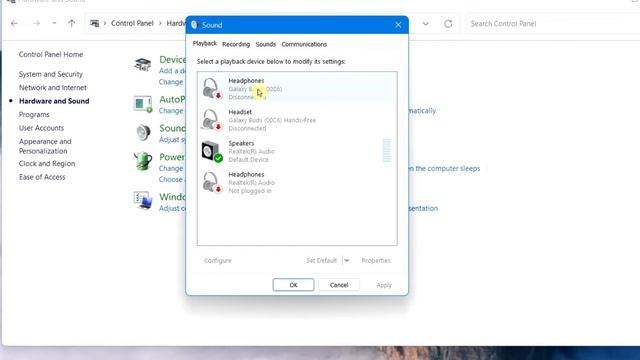
Task: Switch to the Communications tab
Action: (x=304, y=44)
